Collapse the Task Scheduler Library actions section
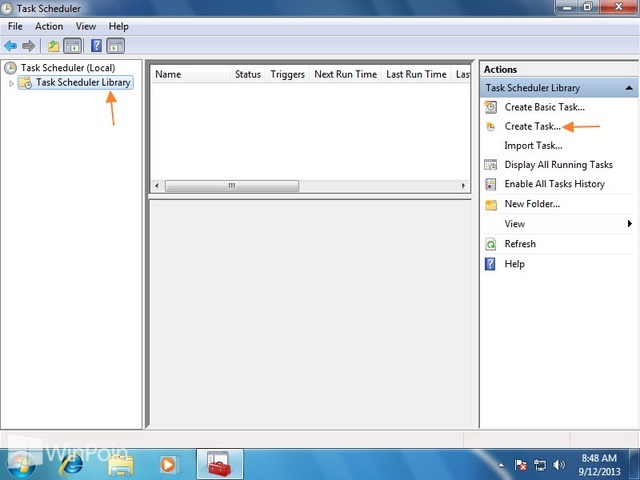Image resolution: width=640 pixels, height=480 pixels. 629,88
